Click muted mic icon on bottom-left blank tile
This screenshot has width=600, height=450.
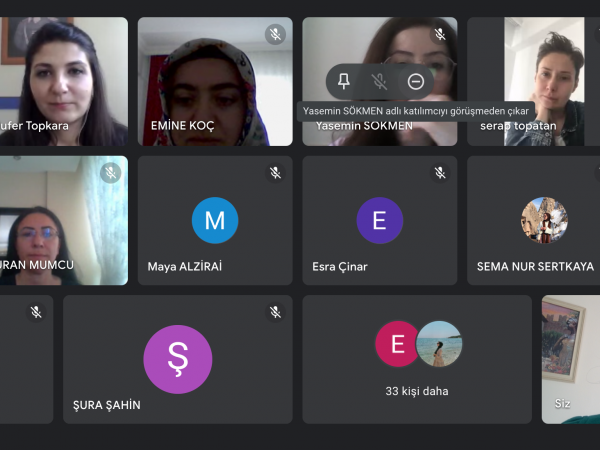(x=36, y=312)
